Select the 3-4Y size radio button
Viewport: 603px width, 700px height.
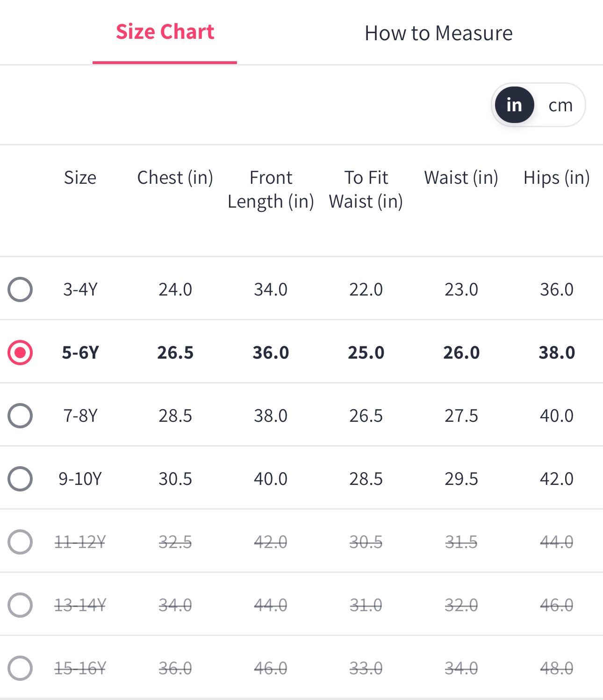[x=20, y=289]
